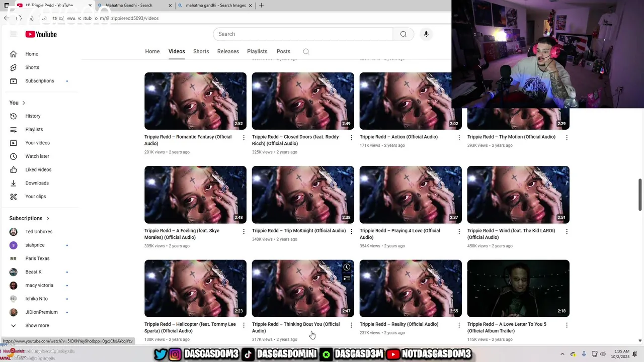Image resolution: width=644 pixels, height=362 pixels.
Task: Open Watch later in sidebar
Action: pos(40,156)
